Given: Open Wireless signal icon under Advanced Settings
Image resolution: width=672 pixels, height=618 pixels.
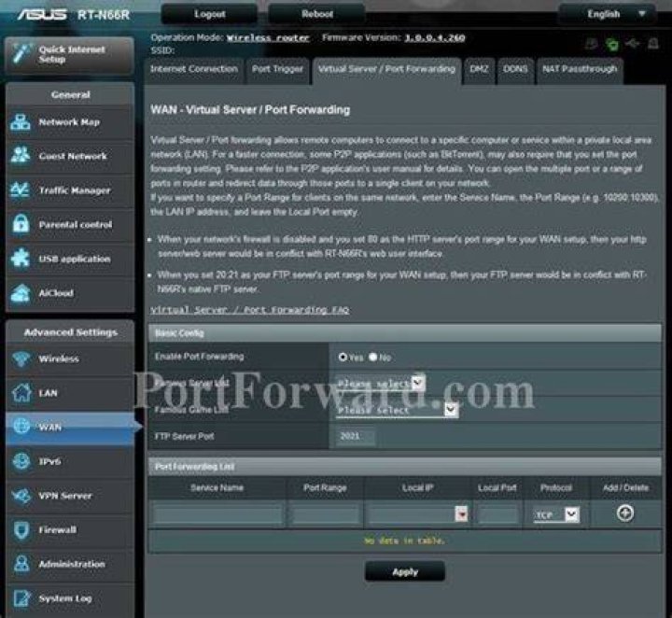Looking at the screenshot, I should click(21, 358).
